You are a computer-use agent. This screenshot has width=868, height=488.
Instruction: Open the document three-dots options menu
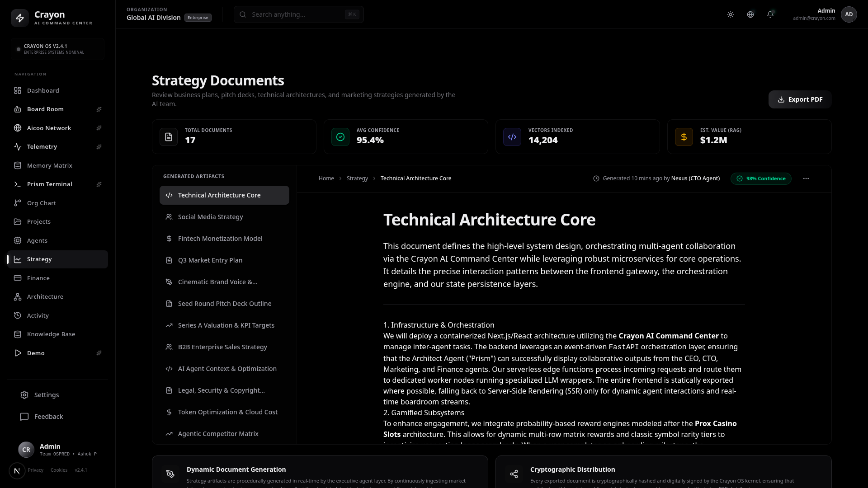(806, 178)
